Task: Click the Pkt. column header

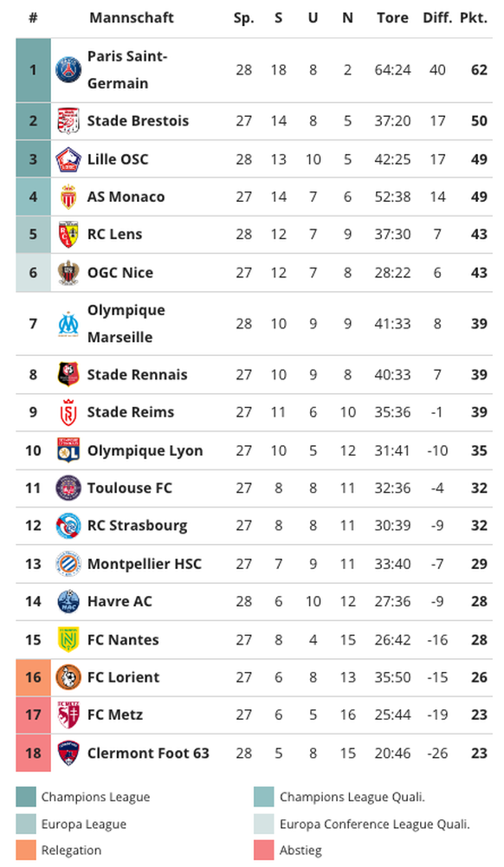Action: [x=474, y=18]
